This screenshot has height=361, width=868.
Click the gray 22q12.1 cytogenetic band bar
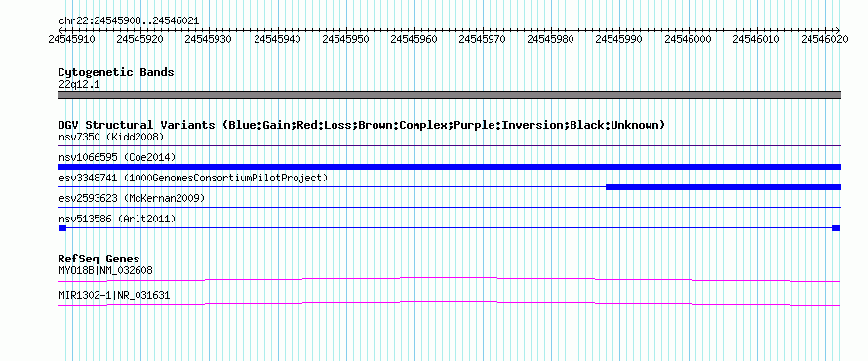click(449, 95)
